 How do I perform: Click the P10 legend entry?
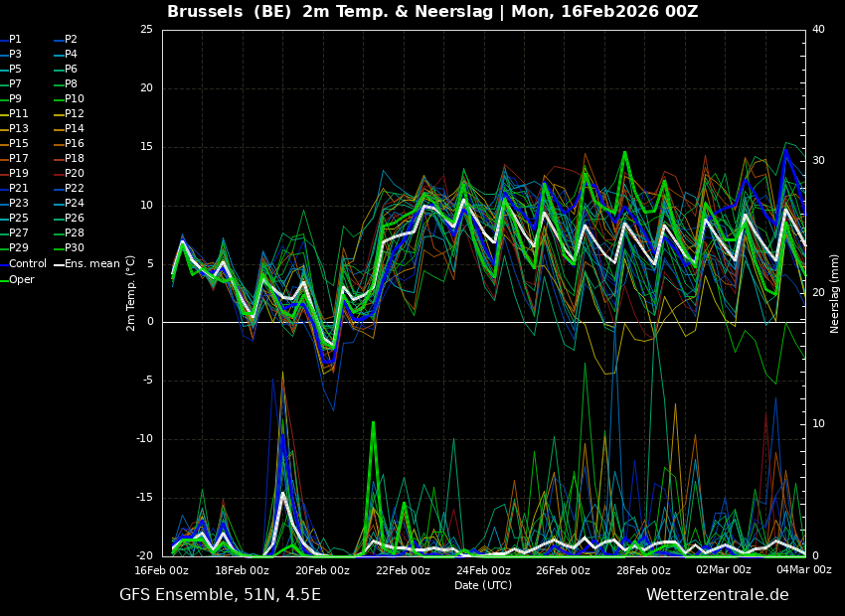coord(70,98)
